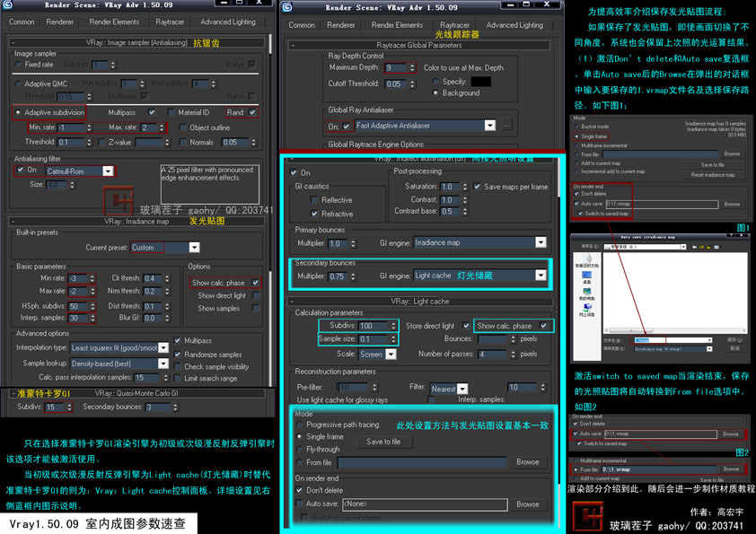Toggle the Antialiasing filter On checkbox
This screenshot has height=534, width=756.
pyautogui.click(x=21, y=170)
